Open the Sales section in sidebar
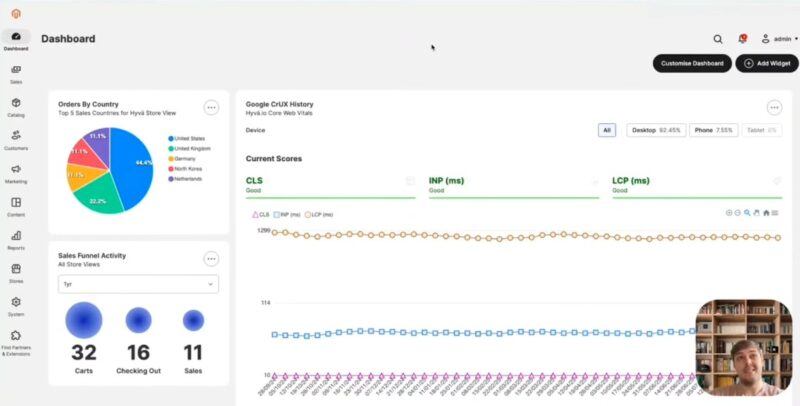Viewport: 800px width, 406px height. point(16,72)
